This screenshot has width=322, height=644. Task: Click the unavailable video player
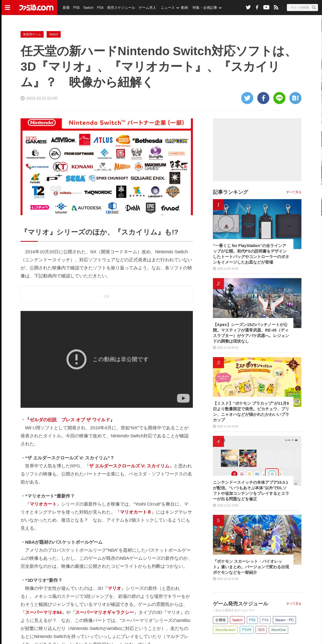(107, 359)
